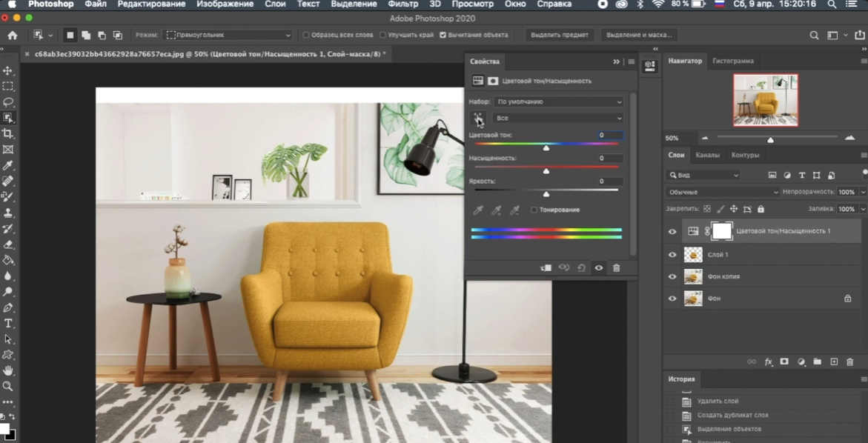Viewport: 868px width, 443px height.
Task: Hide the Фон layer
Action: click(x=672, y=299)
